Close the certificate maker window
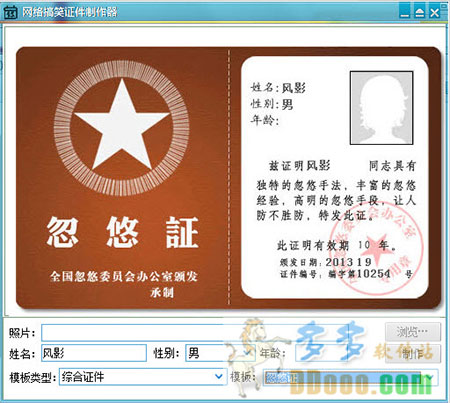 (x=435, y=13)
